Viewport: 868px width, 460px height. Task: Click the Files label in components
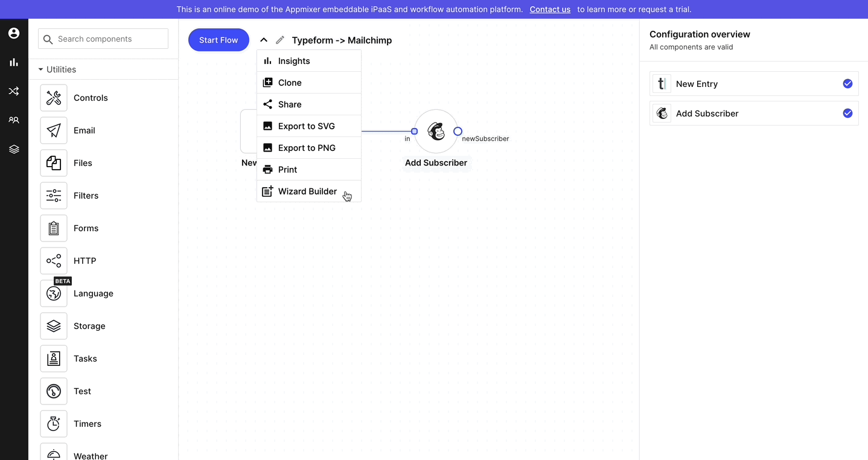(83, 163)
